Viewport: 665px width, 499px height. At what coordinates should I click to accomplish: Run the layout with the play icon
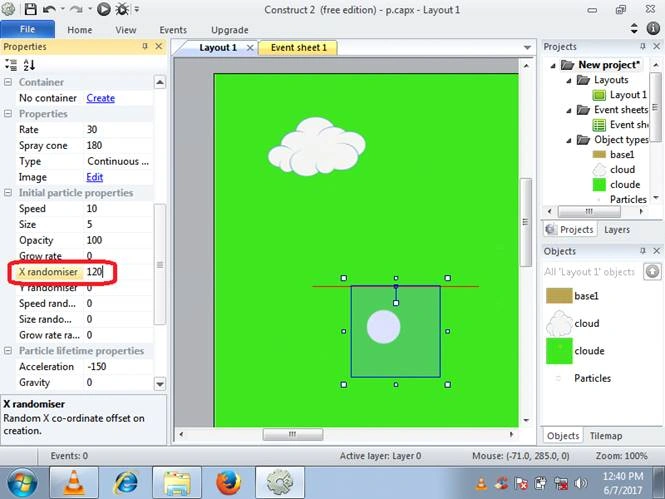tap(103, 9)
